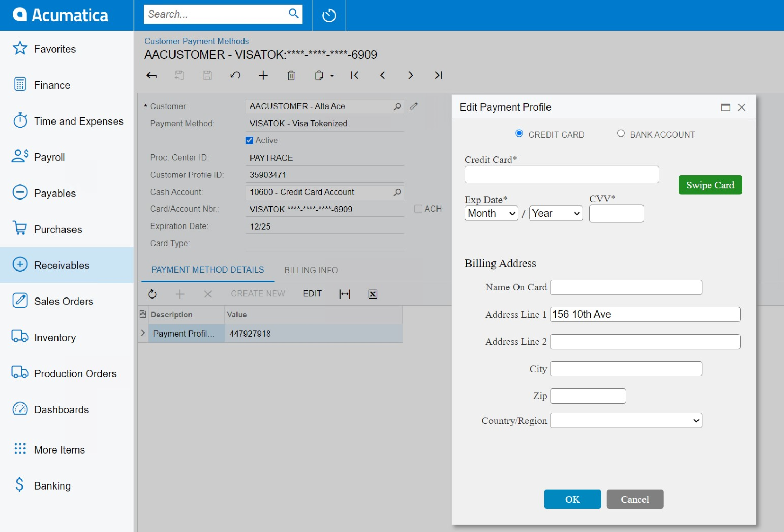Click the back arrow toolbar icon

coord(151,75)
